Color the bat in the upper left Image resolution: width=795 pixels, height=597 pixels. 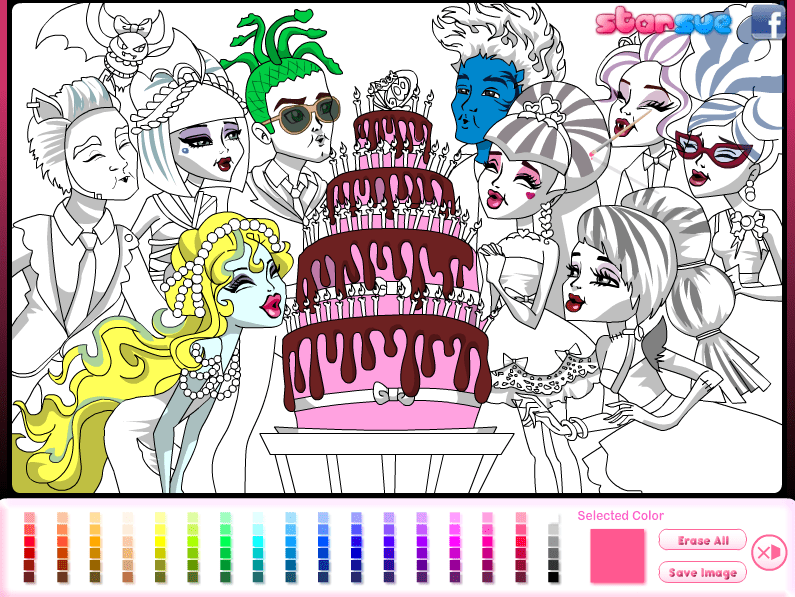tap(127, 48)
